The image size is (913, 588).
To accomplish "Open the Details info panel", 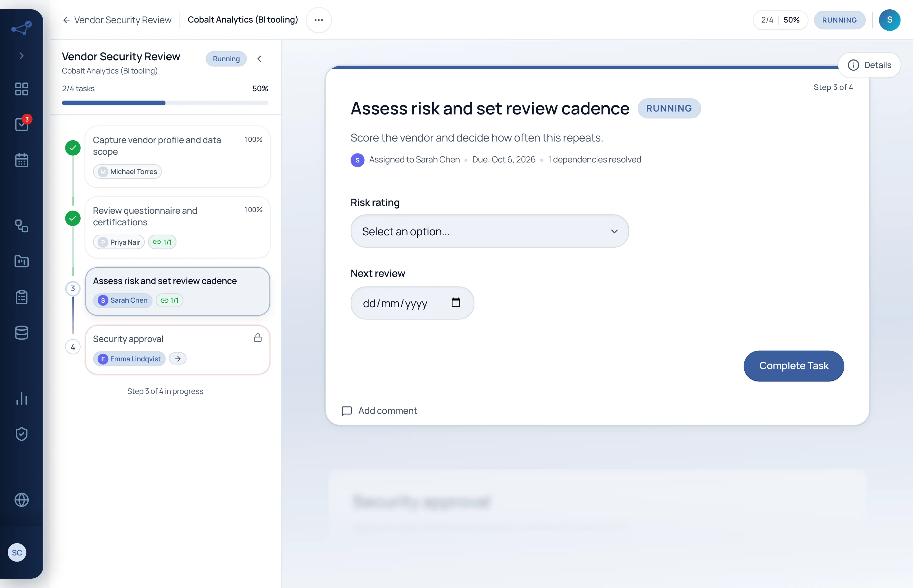I will (869, 65).
